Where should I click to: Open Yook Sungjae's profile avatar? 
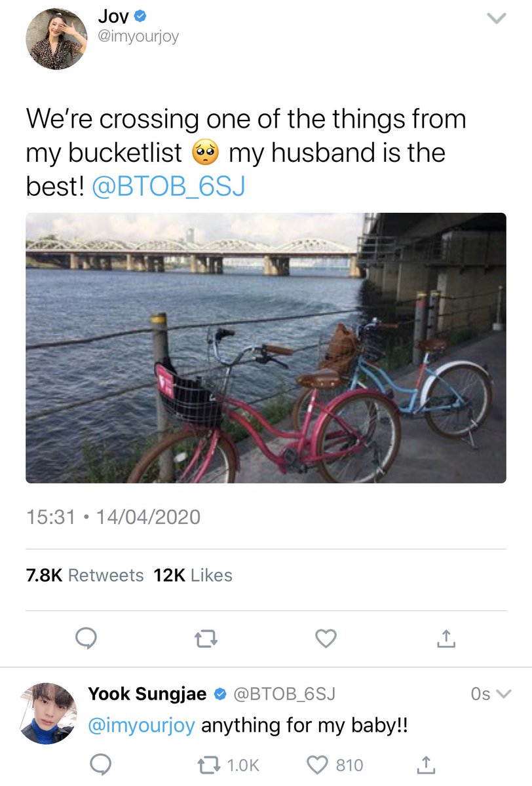tap(47, 713)
